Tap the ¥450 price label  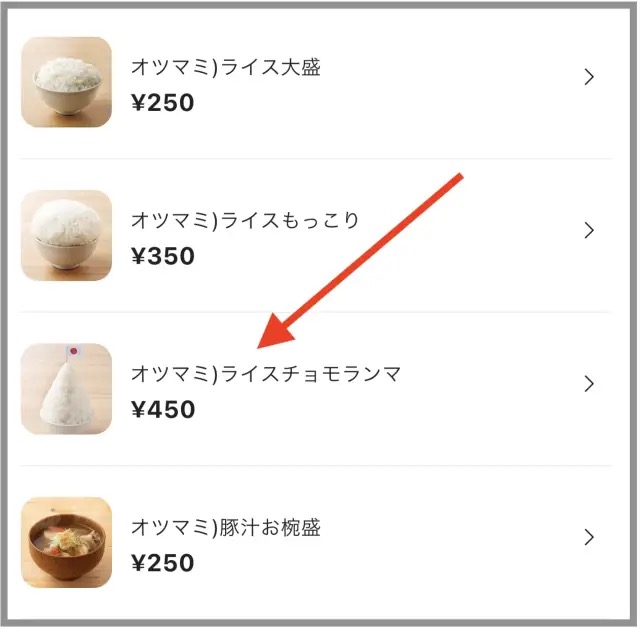point(163,409)
